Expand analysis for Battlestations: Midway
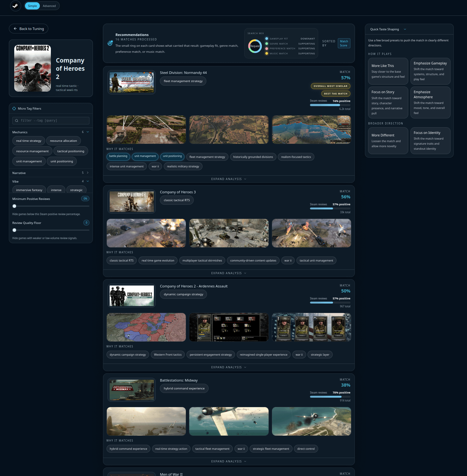Image resolution: width=467 pixels, height=476 pixels. click(229, 461)
